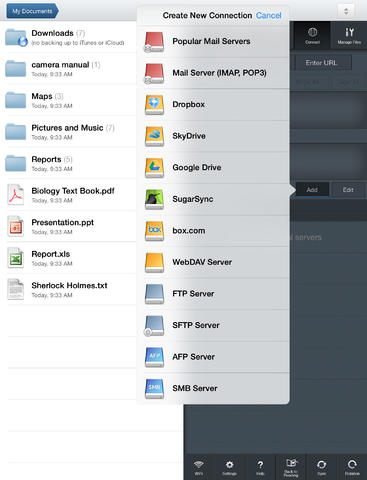This screenshot has width=367, height=480.
Task: Select SugarSync bird icon
Action: (154, 199)
